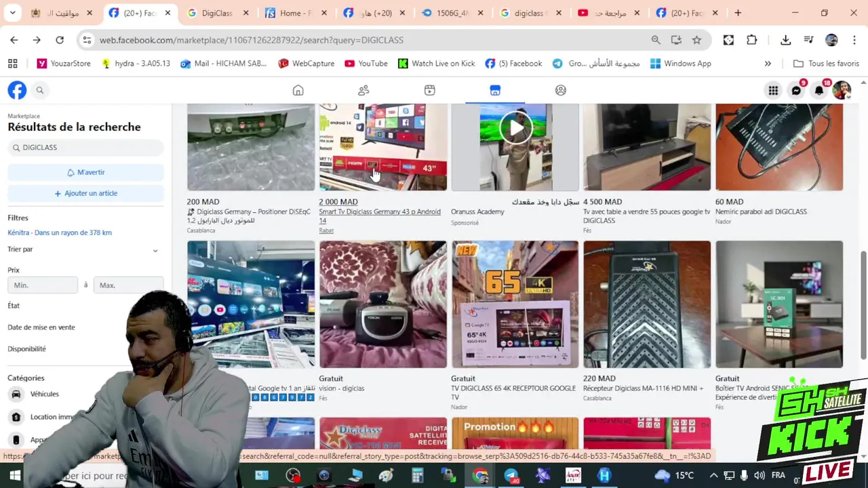Open a new browser tab

tap(738, 13)
